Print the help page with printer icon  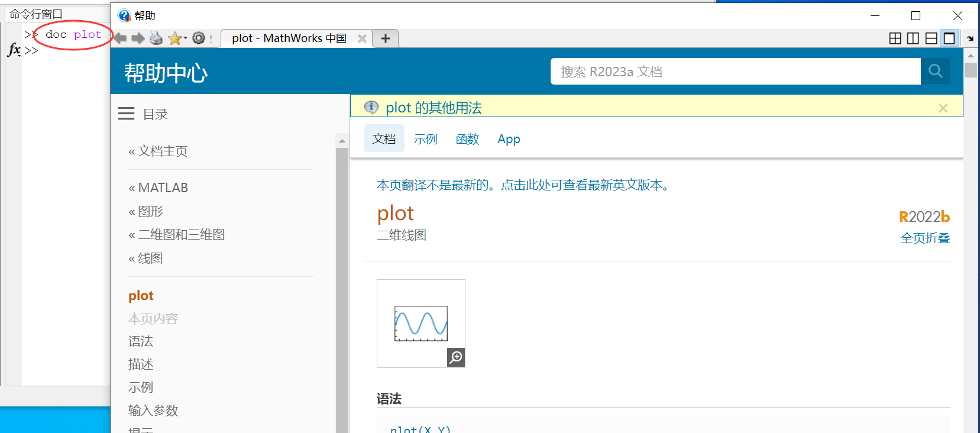point(156,38)
